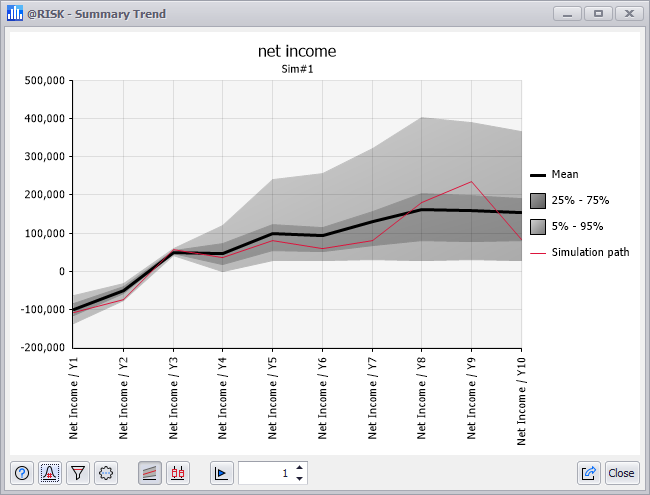Click the simulation path number field
The height and width of the screenshot is (495, 650).
click(265, 473)
